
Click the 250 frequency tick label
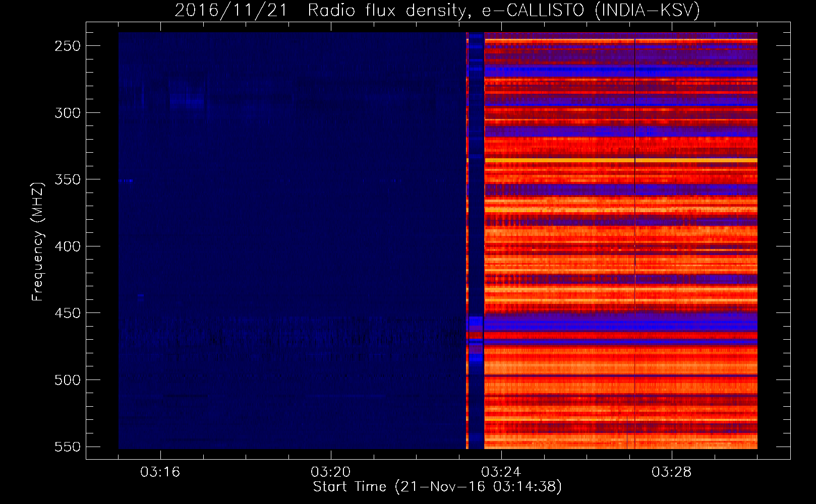pyautogui.click(x=68, y=46)
